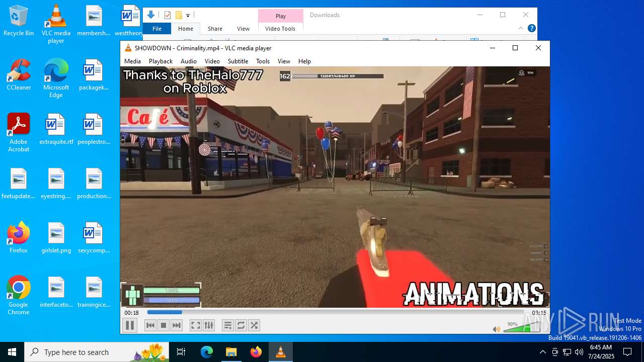Select the trainingice image file
This screenshot has height=362, width=644.
94,293
